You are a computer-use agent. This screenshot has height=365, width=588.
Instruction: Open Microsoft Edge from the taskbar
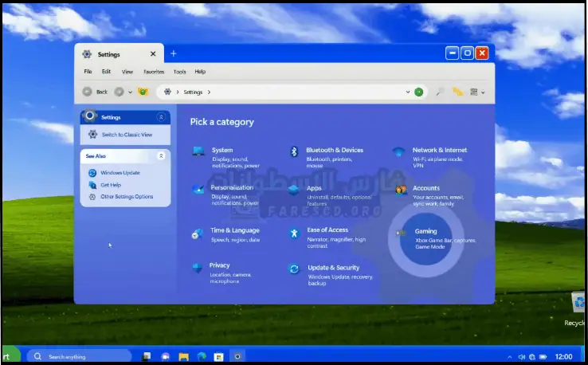click(202, 356)
